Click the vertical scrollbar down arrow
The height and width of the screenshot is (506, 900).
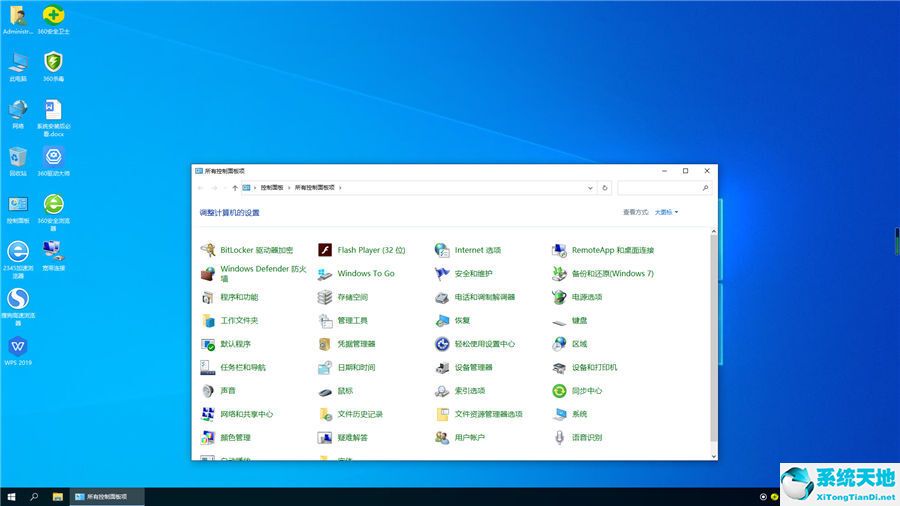pos(713,455)
